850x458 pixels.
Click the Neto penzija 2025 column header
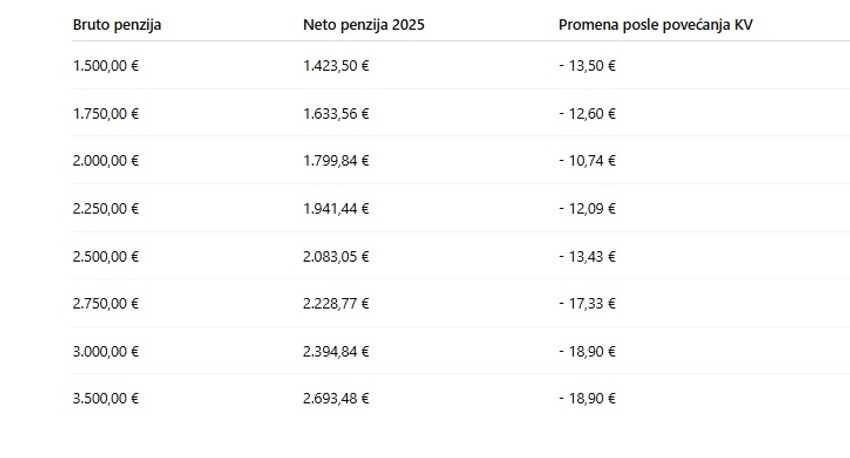pos(363,25)
